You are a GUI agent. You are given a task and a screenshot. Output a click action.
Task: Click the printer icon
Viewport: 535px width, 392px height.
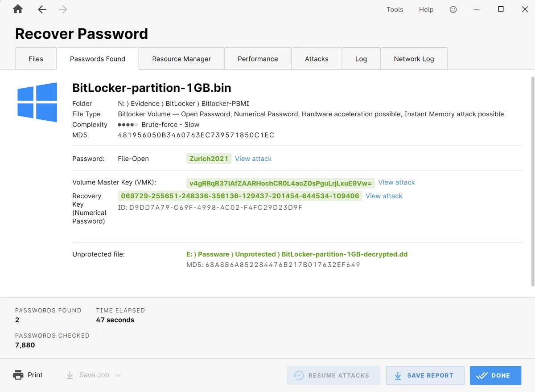pyautogui.click(x=18, y=375)
